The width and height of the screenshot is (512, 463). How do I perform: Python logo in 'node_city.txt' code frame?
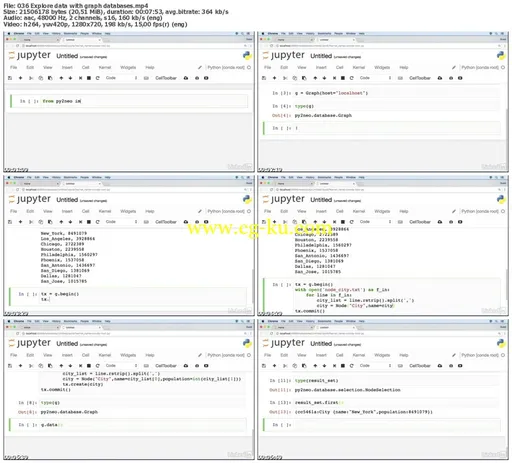501,199
